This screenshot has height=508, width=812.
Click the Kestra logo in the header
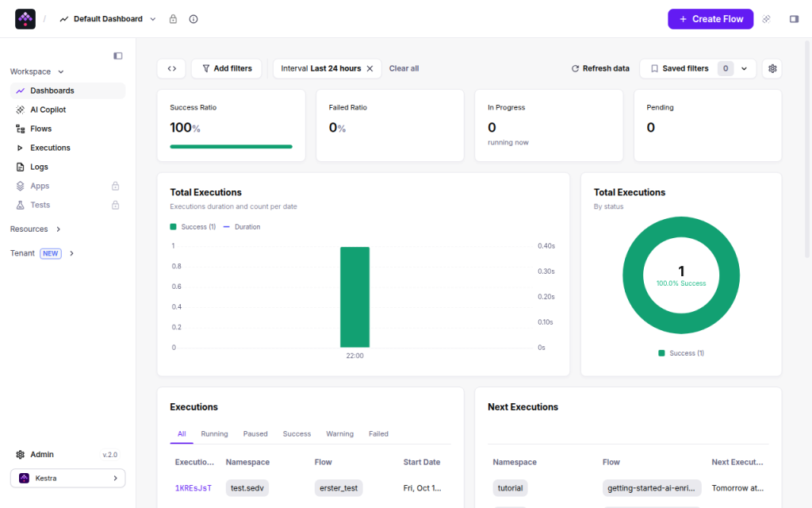point(25,19)
